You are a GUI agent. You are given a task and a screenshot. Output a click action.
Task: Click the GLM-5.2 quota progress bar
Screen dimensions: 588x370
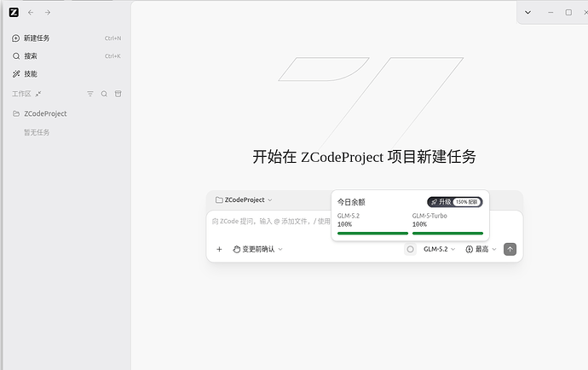click(372, 234)
